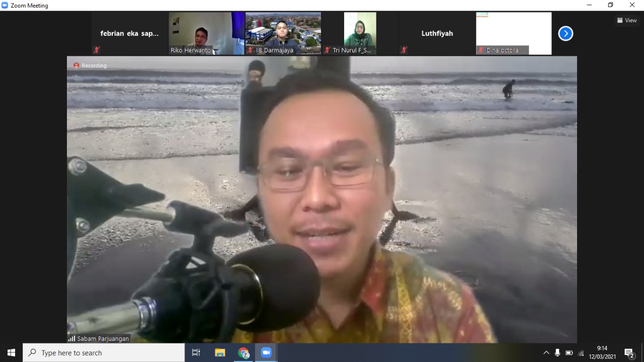Expand hidden system tray icons

click(546, 353)
